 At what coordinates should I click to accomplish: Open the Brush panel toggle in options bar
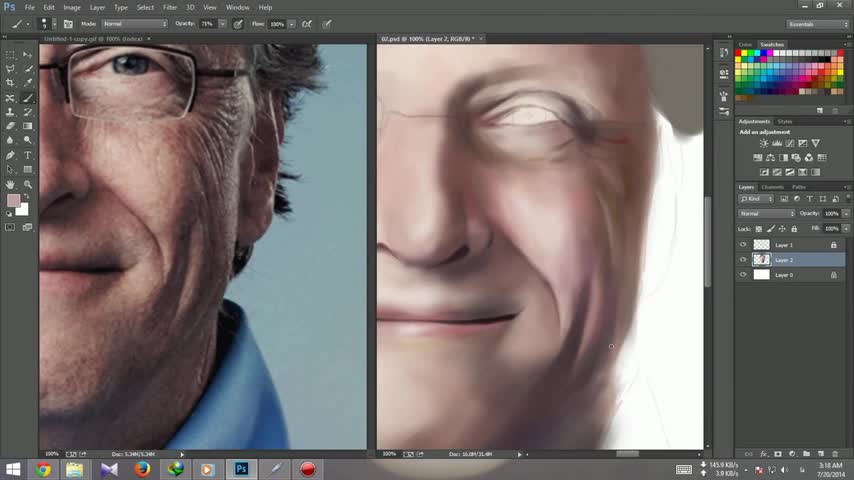tap(68, 24)
